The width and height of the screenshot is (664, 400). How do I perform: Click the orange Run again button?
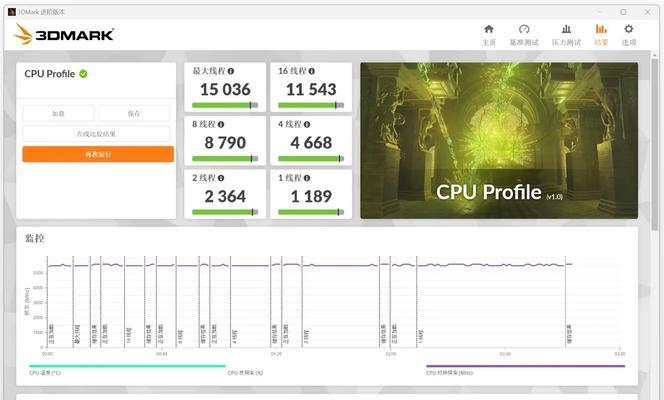(x=98, y=154)
